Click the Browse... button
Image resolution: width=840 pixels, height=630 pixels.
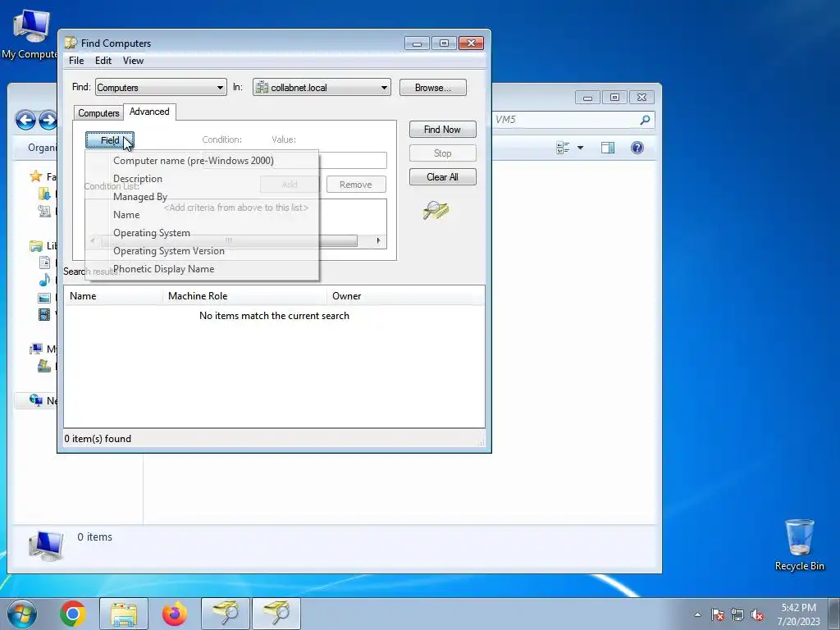click(433, 87)
